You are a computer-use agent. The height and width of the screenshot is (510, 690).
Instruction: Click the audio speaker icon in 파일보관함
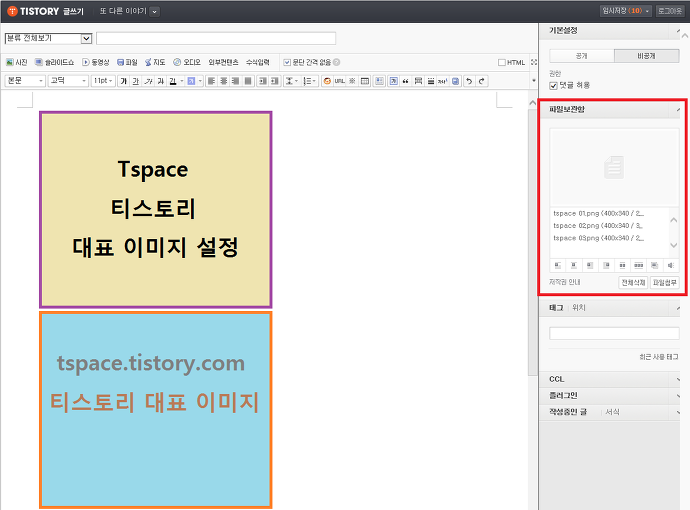pos(671,265)
